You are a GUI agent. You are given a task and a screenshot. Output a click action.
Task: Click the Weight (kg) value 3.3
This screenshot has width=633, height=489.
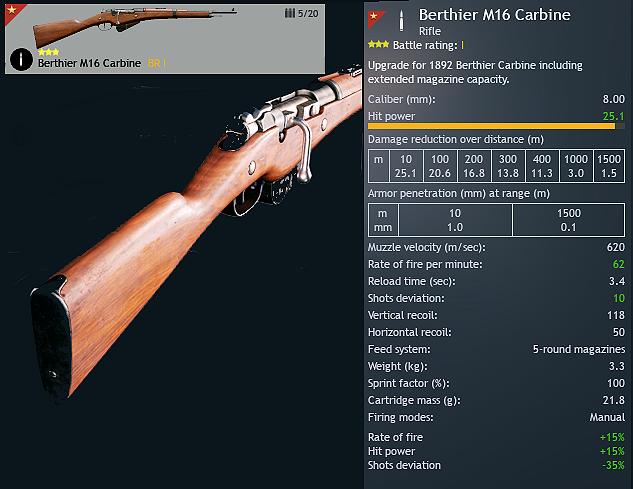click(x=617, y=366)
